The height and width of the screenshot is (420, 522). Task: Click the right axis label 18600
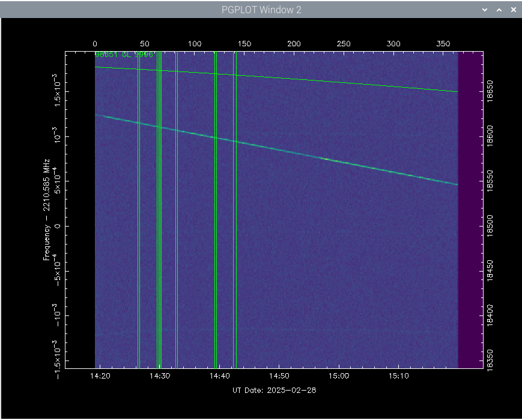click(490, 136)
